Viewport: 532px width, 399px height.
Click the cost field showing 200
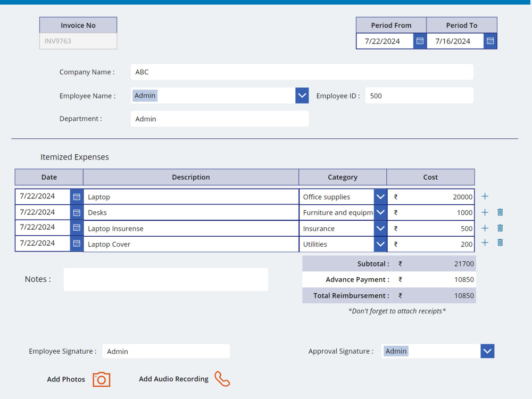click(x=431, y=244)
